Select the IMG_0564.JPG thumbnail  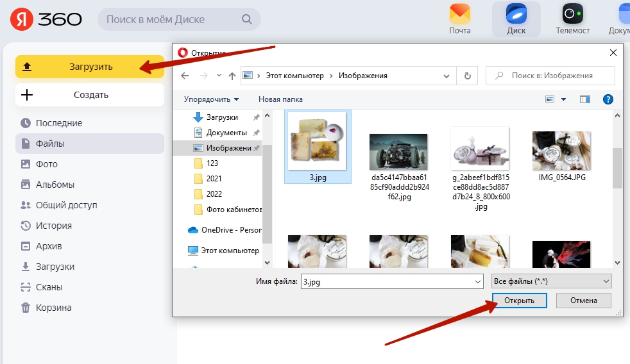[x=561, y=151]
